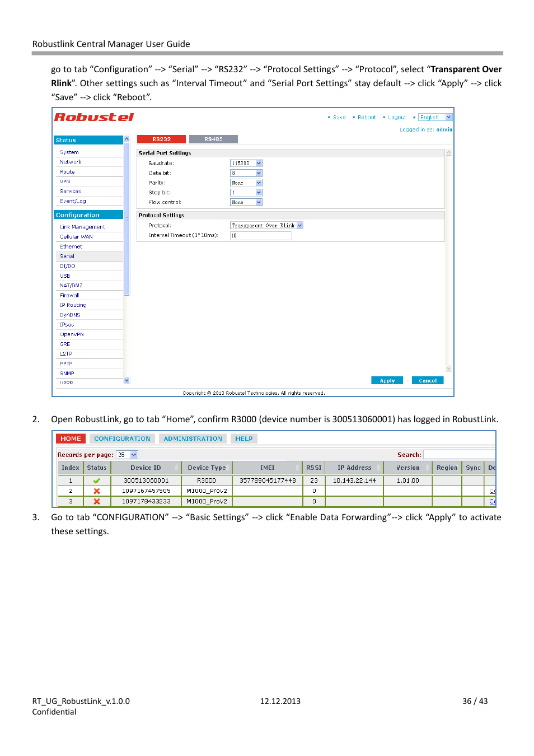
Task: Sort by the Device Type column header
Action: (207, 468)
